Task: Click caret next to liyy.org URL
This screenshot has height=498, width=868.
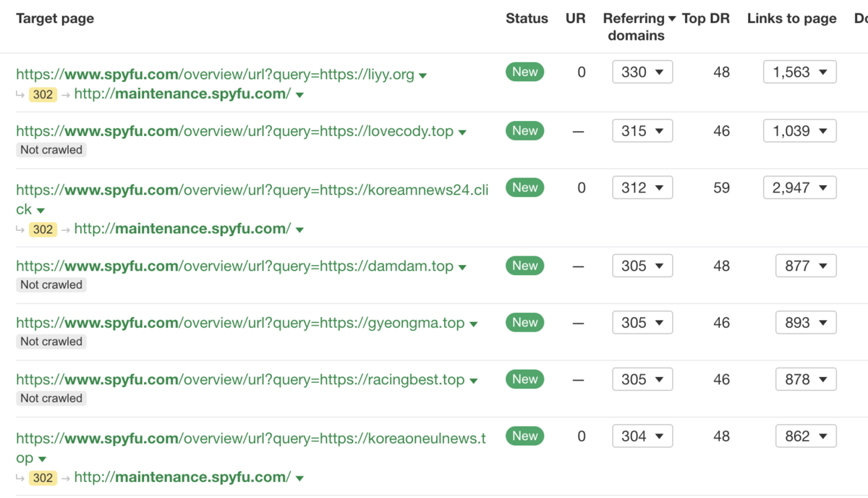Action: point(423,75)
